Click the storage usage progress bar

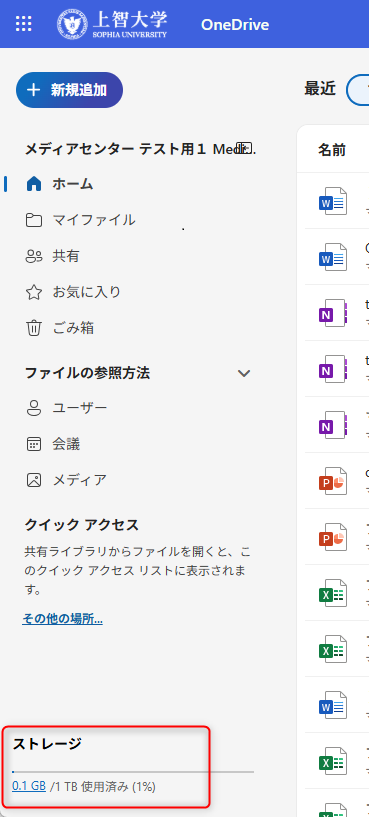133,771
